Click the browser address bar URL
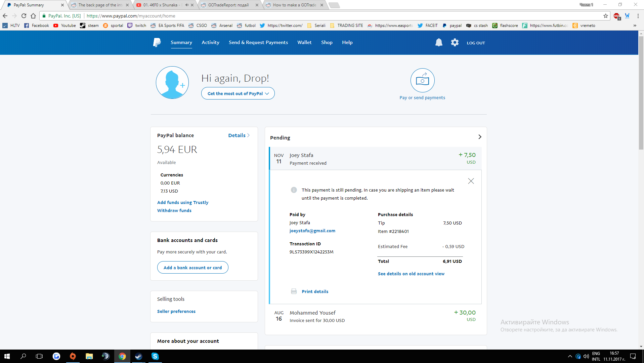644x363 pixels. tap(131, 16)
